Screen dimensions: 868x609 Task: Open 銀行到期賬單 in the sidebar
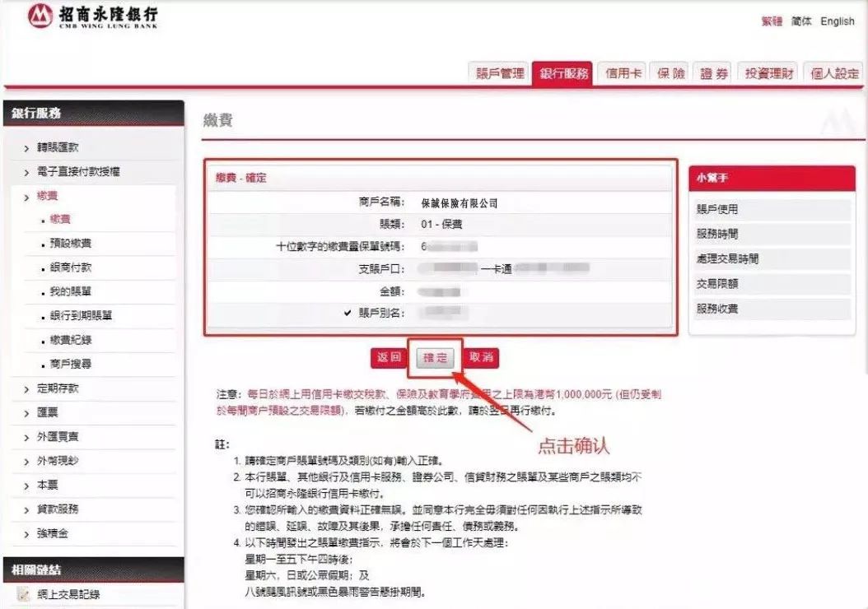pos(81,316)
